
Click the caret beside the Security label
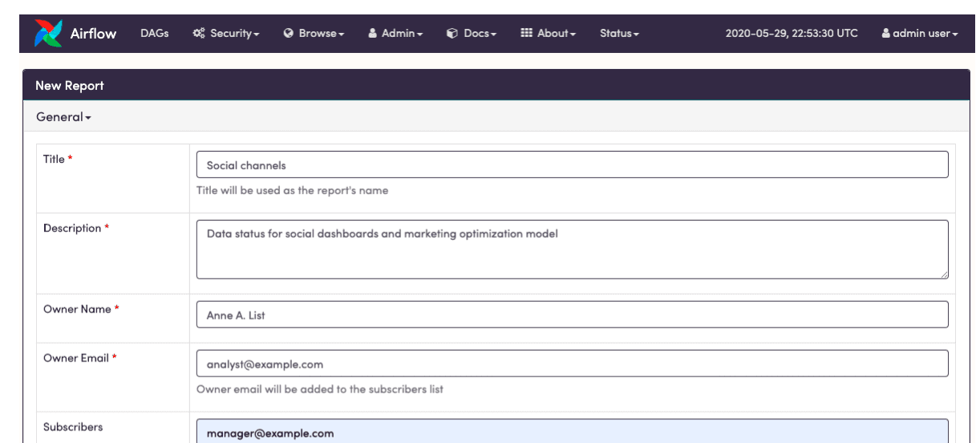coord(257,35)
